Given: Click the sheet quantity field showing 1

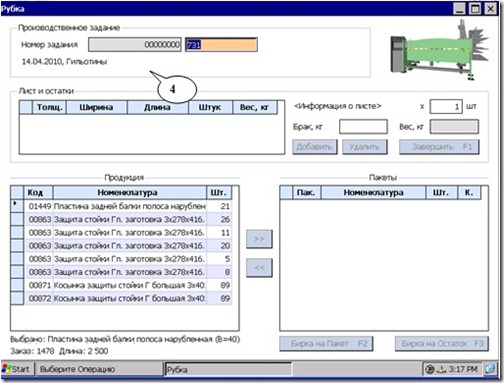Looking at the screenshot, I should [x=446, y=107].
